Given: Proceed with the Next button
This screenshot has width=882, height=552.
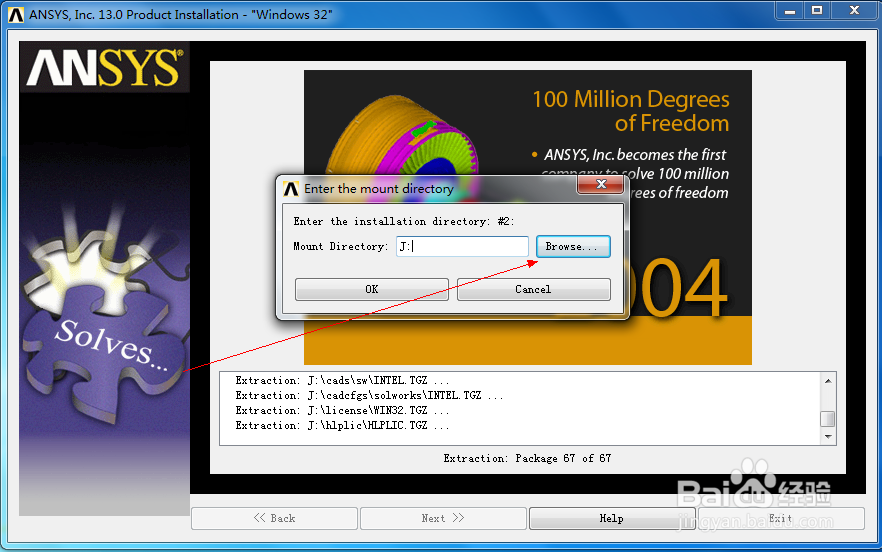Looking at the screenshot, I should (443, 518).
